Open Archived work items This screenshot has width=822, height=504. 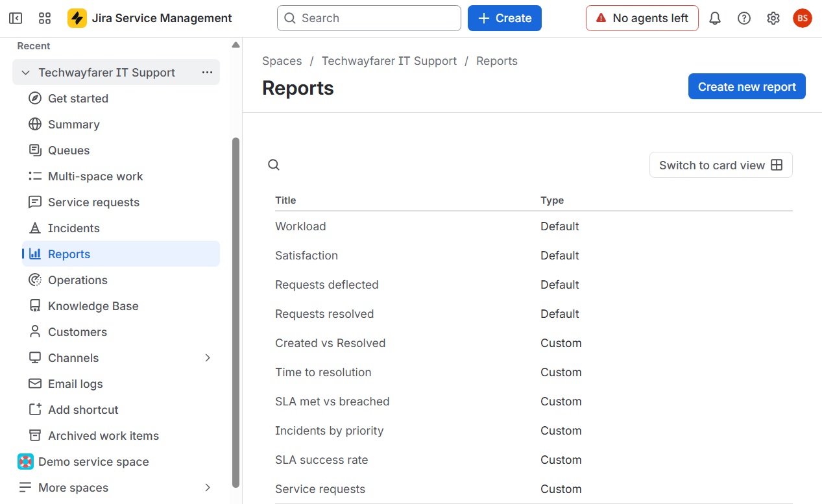(x=121, y=436)
